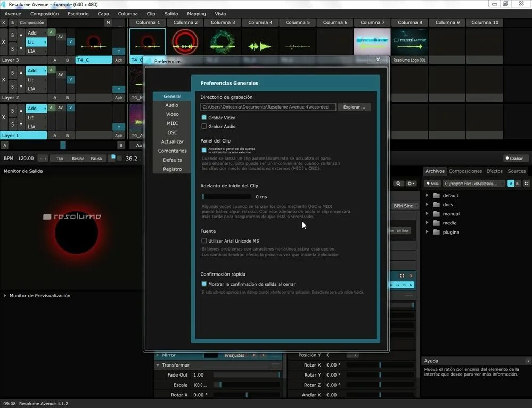
Task: Select the A browser toggle in Archivos
Action: pyautogui.click(x=511, y=184)
